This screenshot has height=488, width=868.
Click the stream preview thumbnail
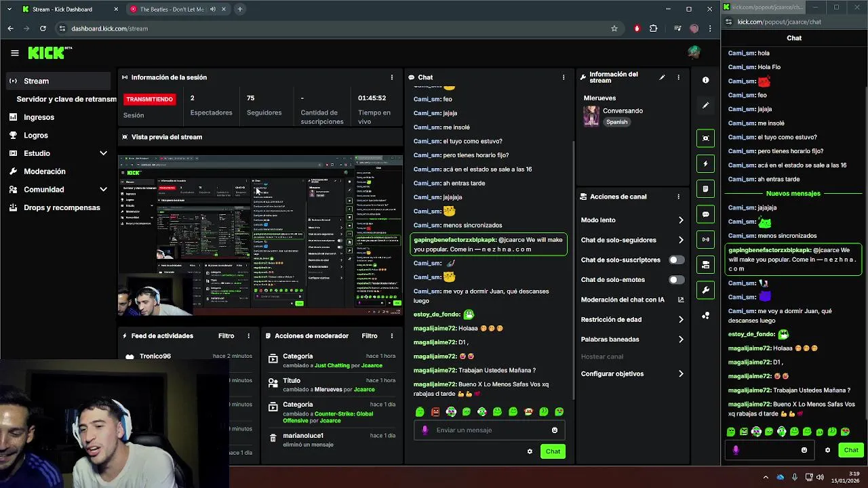point(260,236)
